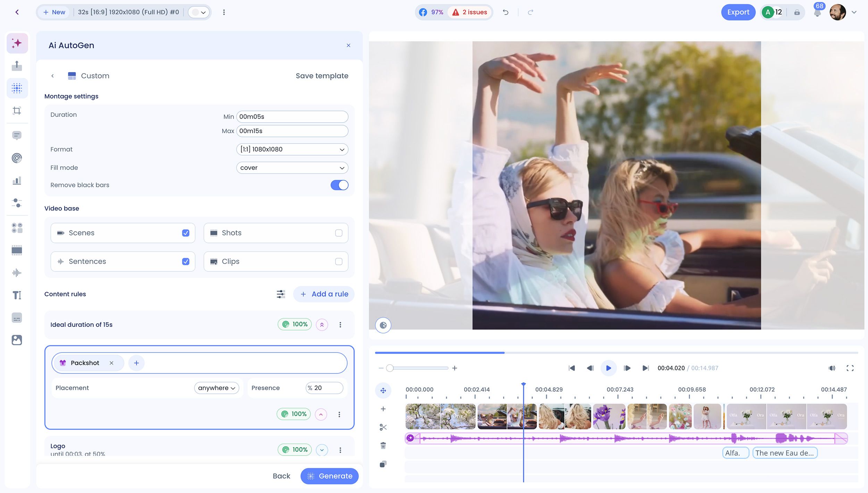Open the Fill mode cover dropdown

coord(292,168)
